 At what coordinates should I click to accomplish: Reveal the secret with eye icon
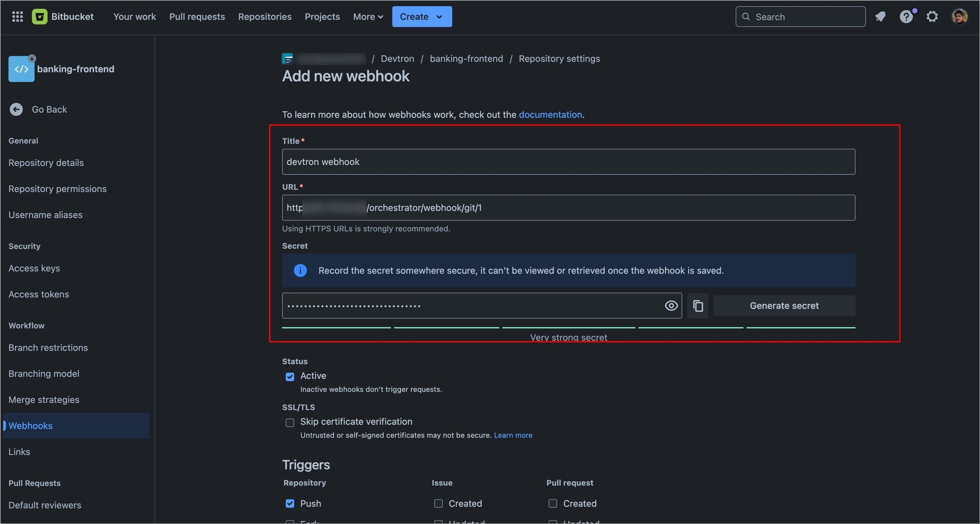(x=671, y=306)
